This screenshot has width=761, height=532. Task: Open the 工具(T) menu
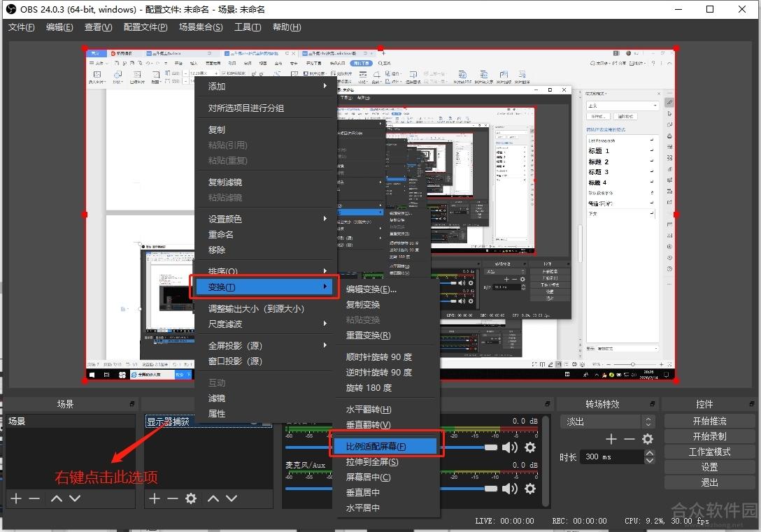(x=248, y=27)
